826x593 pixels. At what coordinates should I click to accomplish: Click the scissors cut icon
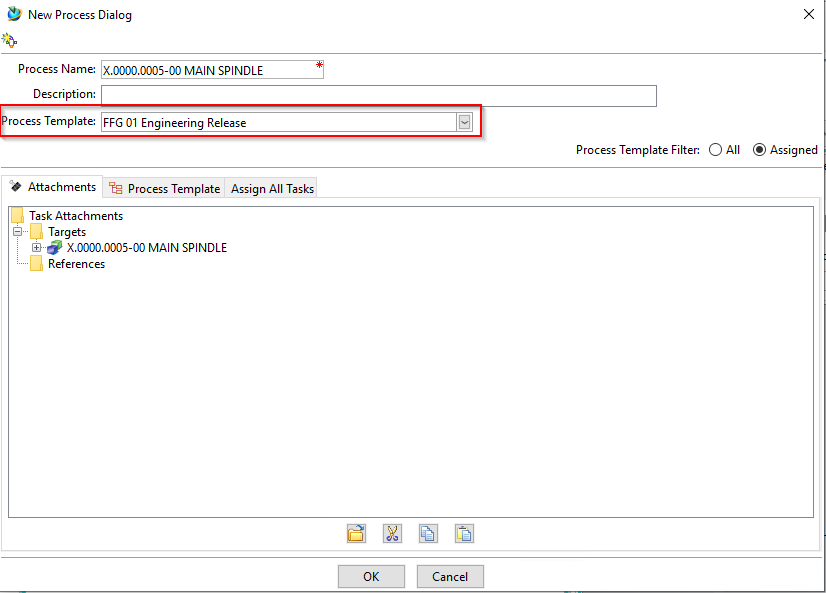(392, 533)
